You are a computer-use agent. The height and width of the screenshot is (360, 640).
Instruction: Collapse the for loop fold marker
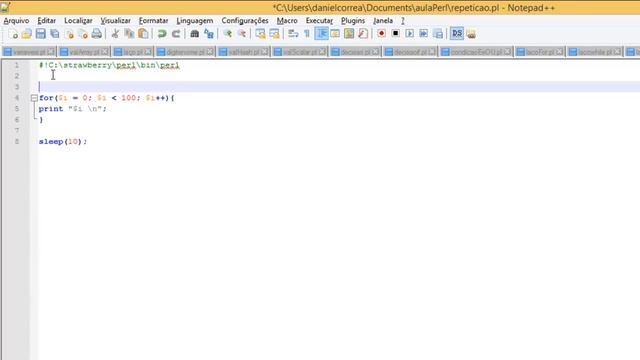[34, 98]
